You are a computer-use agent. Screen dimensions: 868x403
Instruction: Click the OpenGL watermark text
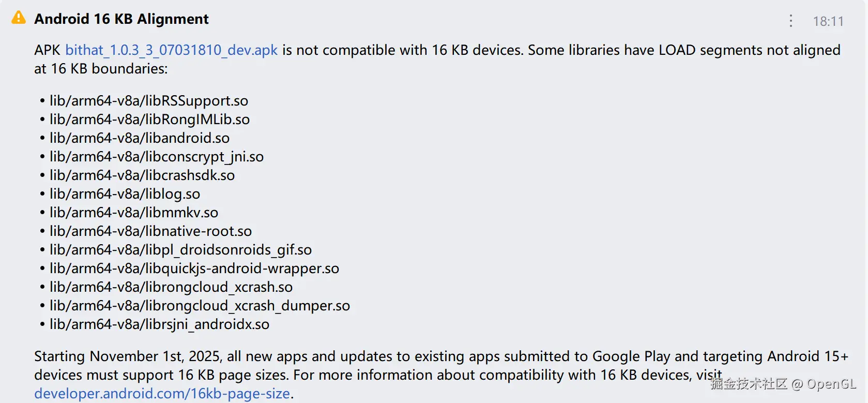point(831,384)
